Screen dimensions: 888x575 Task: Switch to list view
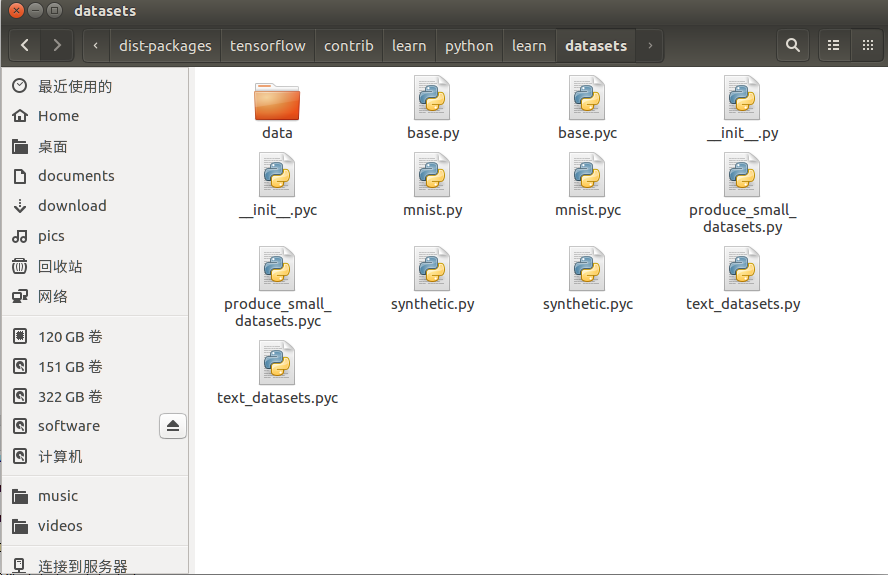pyautogui.click(x=834, y=45)
